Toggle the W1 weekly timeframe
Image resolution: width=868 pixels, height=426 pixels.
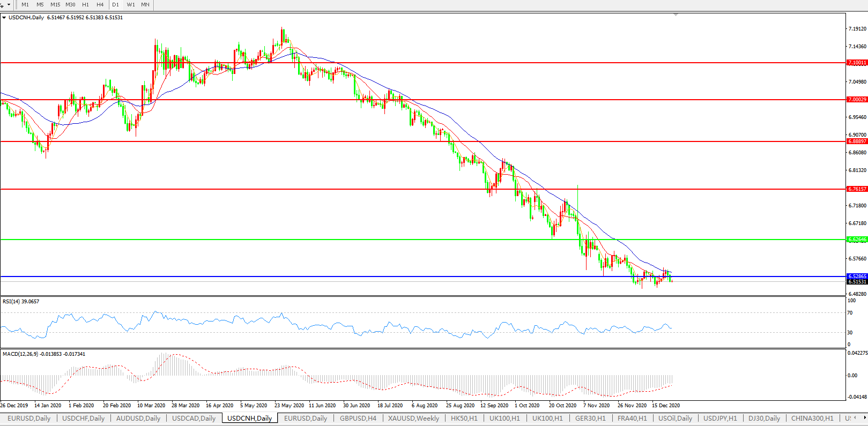131,5
